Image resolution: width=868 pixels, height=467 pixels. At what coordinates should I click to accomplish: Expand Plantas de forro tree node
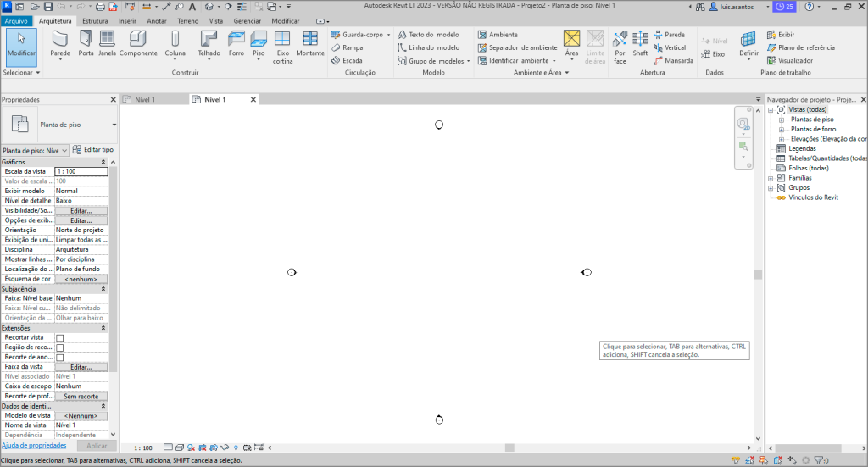(781, 130)
